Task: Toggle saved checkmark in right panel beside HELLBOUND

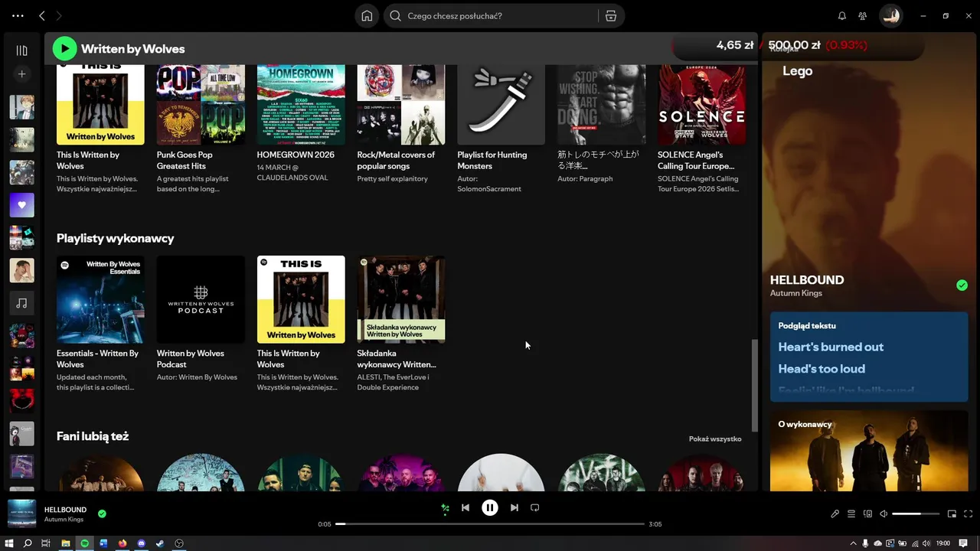Action: [x=962, y=285]
